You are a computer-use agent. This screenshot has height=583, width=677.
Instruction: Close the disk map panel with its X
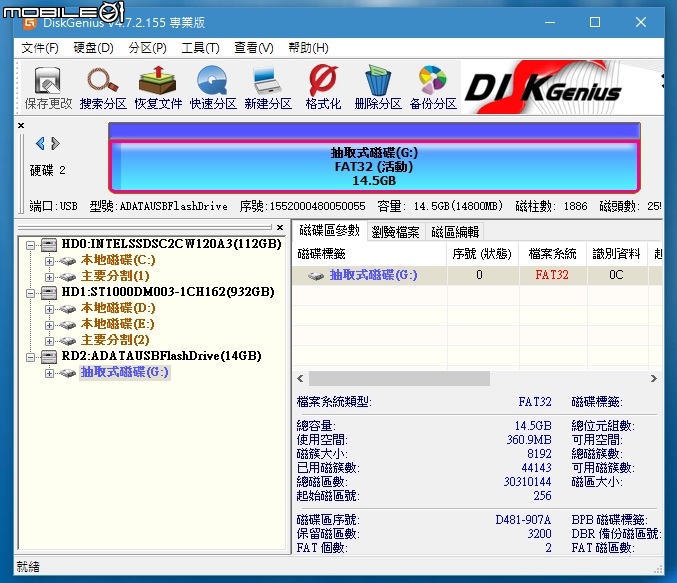click(x=21, y=126)
